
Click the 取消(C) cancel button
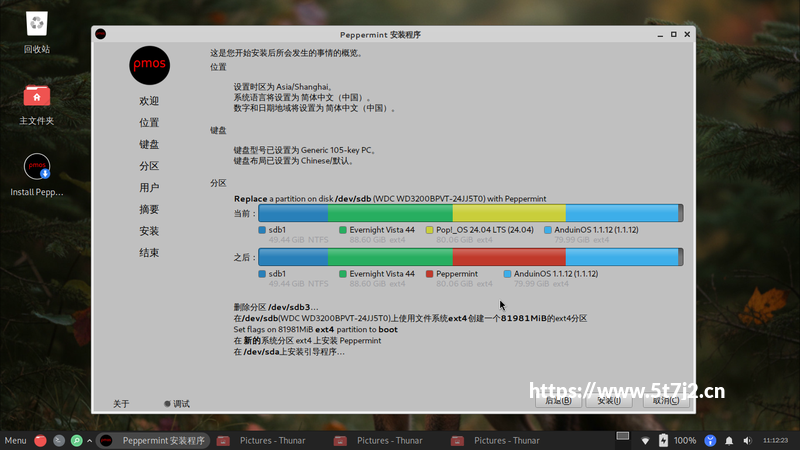666,401
